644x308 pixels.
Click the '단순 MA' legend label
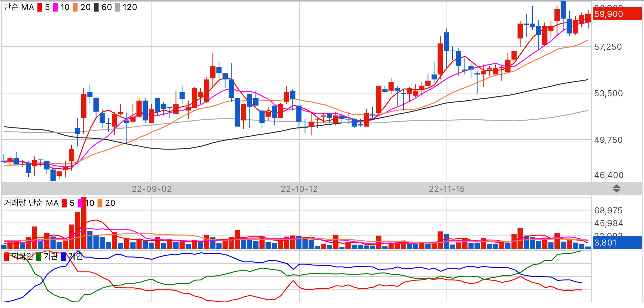pos(19,7)
